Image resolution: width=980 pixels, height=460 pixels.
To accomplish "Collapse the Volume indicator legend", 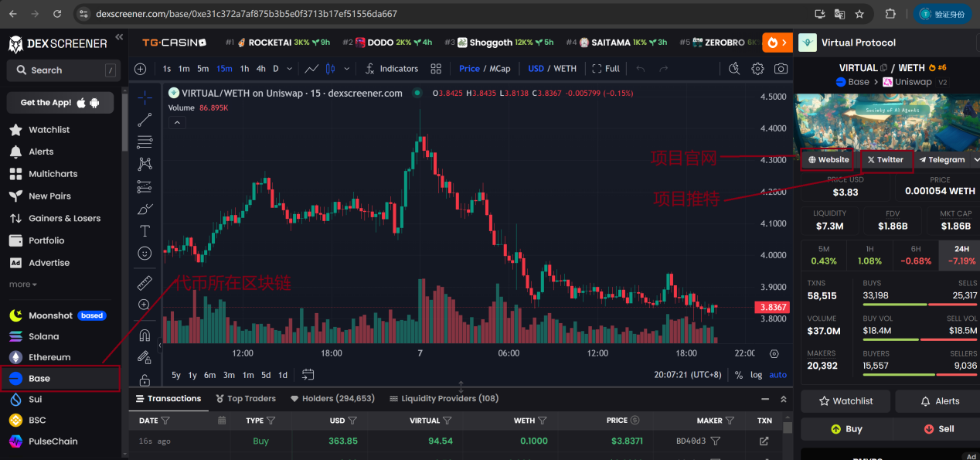I will coord(177,122).
